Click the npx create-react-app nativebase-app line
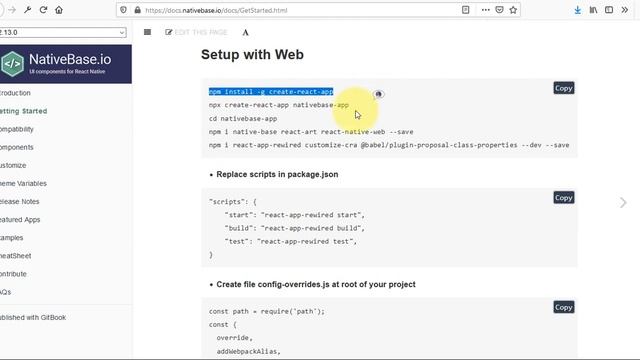 click(279, 105)
